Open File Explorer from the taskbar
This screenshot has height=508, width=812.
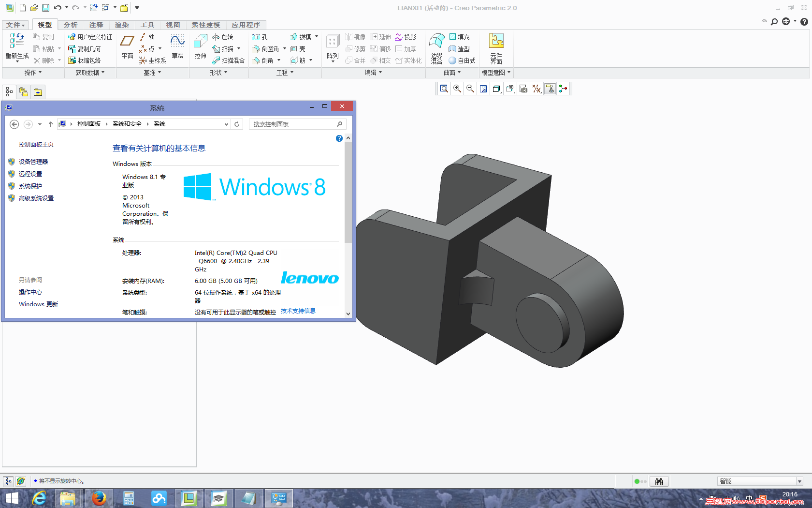tap(68, 498)
